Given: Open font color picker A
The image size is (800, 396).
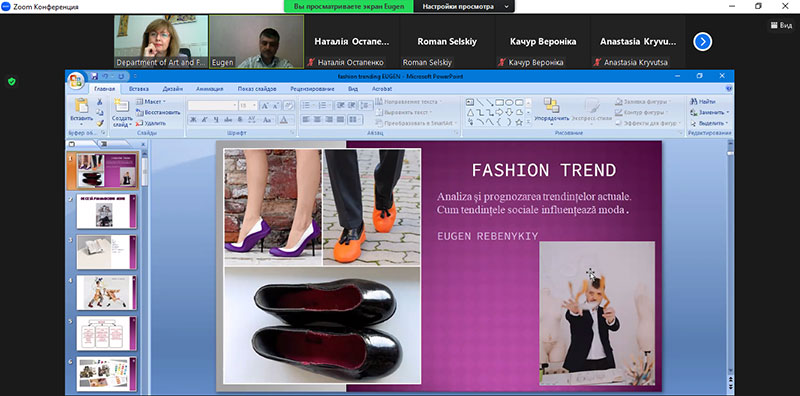Looking at the screenshot, I should click(284, 119).
